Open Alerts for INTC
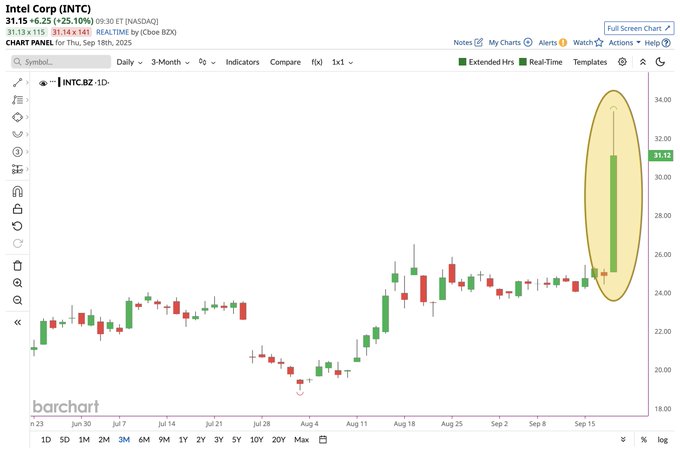This screenshot has height=451, width=680. (x=552, y=42)
